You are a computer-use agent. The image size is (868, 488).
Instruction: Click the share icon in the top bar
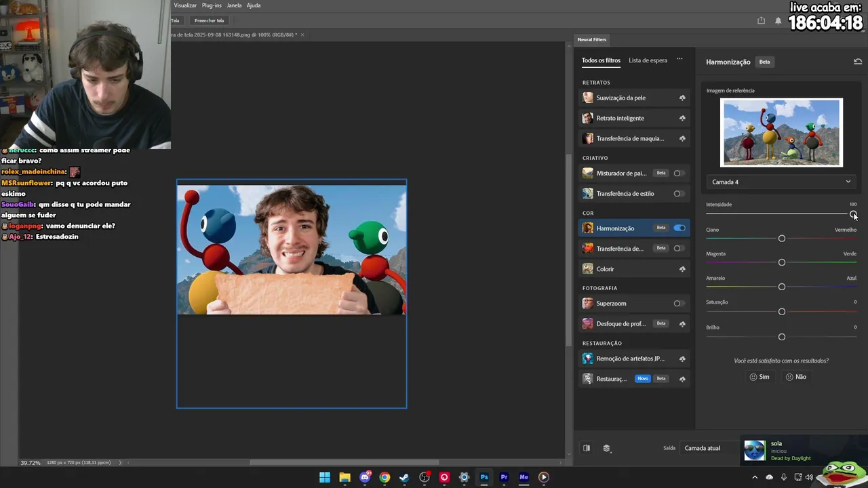point(761,20)
